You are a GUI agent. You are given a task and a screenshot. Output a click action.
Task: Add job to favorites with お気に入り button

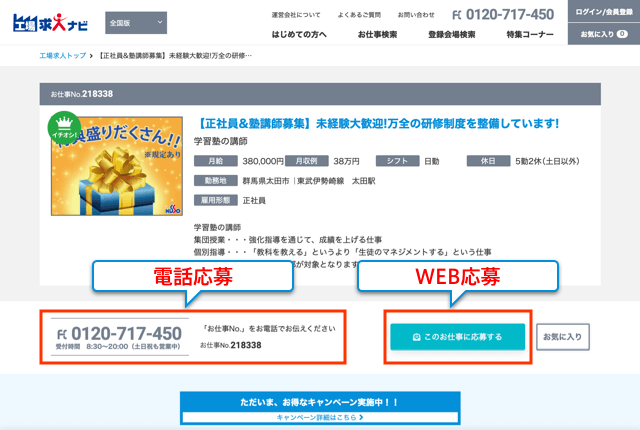[563, 337]
